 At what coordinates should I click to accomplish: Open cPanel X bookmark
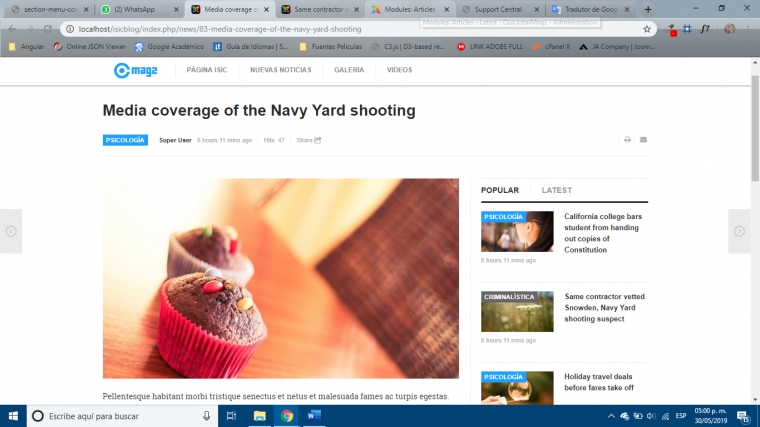[x=551, y=47]
